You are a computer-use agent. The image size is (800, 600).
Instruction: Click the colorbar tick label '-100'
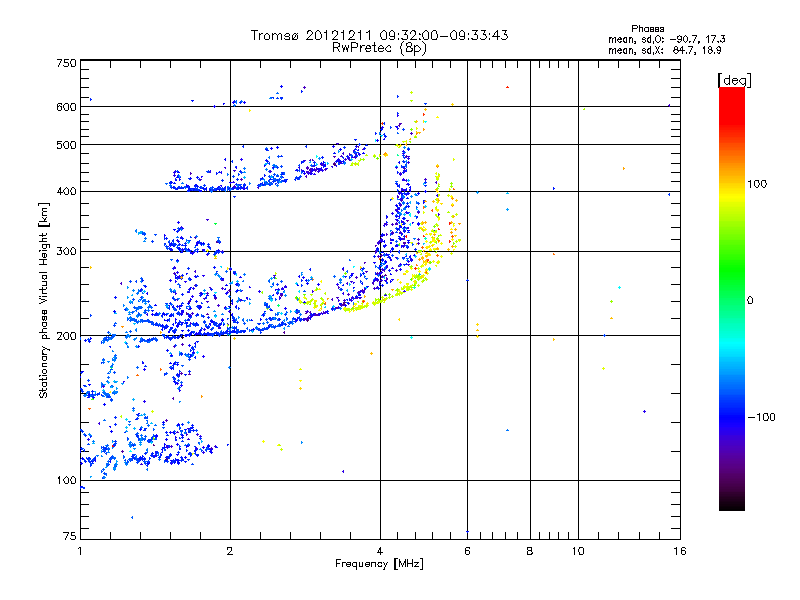coord(761,417)
